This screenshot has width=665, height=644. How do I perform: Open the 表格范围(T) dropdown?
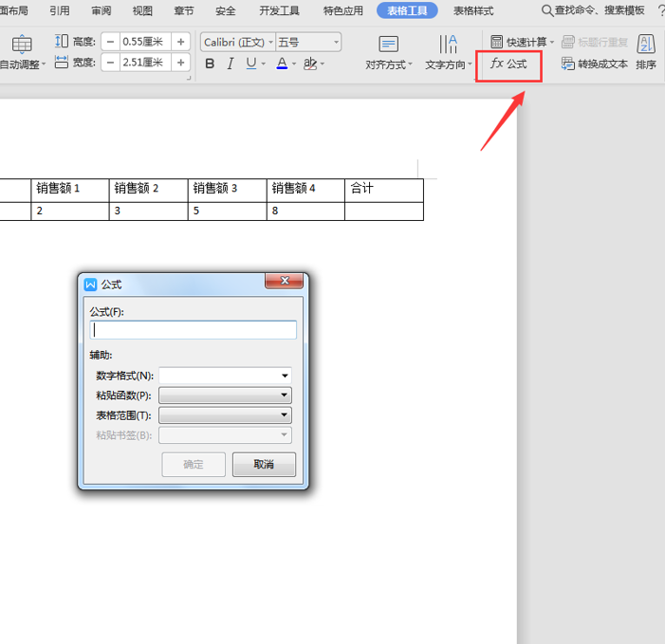(225, 415)
